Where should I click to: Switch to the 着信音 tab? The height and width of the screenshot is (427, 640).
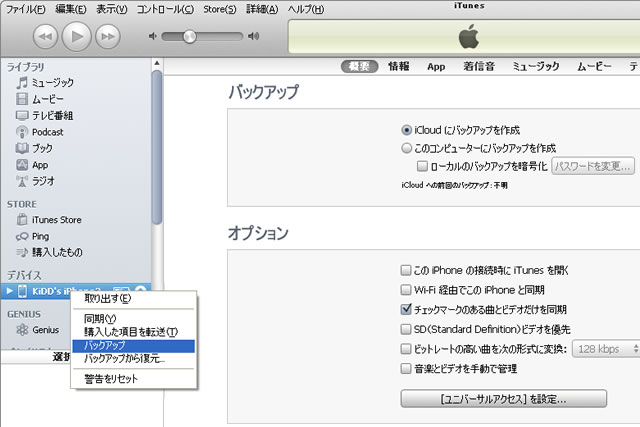479,67
